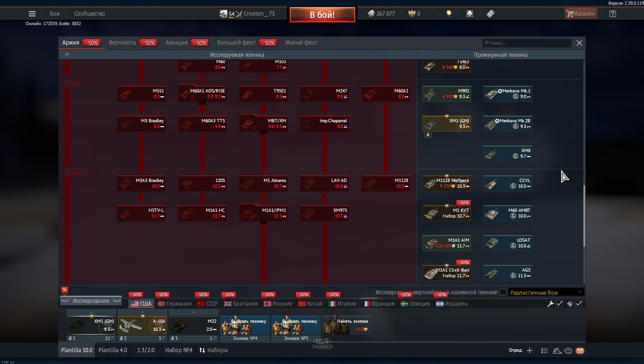
Task: Open the hamburger main menu
Action: (x=32, y=14)
